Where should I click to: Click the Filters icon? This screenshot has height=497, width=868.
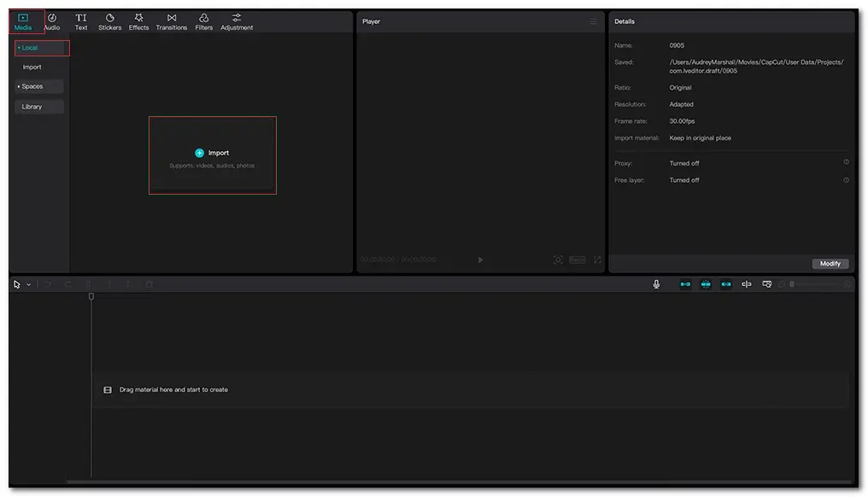tap(203, 21)
